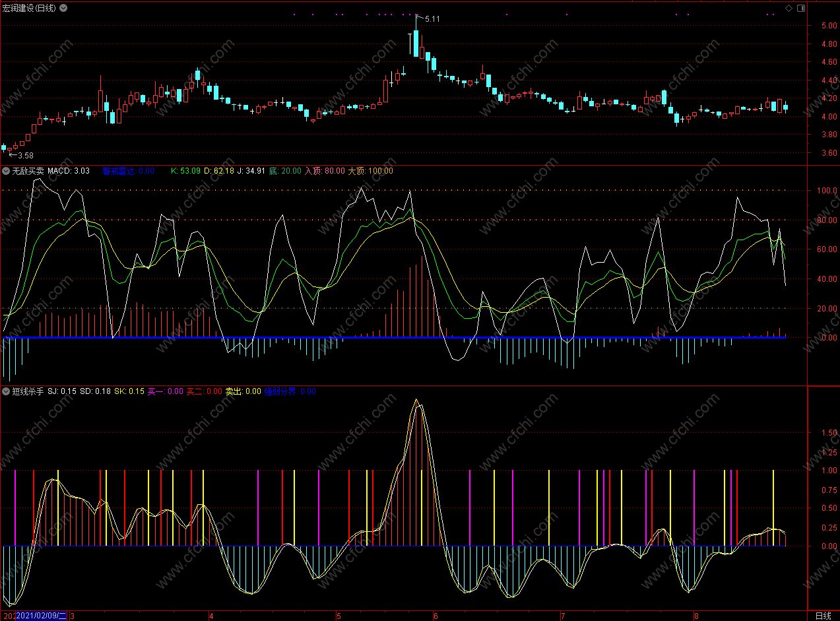Click the diamond icon at top right
This screenshot has height=621, width=840.
coord(788,8)
